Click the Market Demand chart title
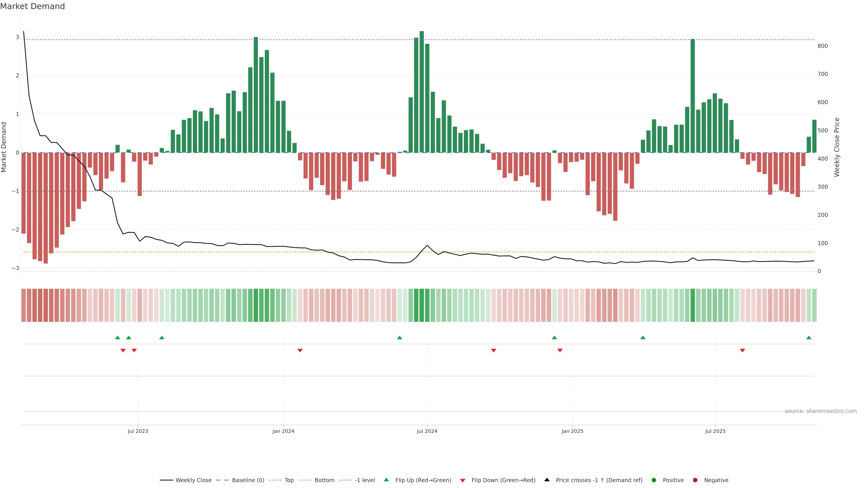This screenshot has height=488, width=868. (x=32, y=6)
